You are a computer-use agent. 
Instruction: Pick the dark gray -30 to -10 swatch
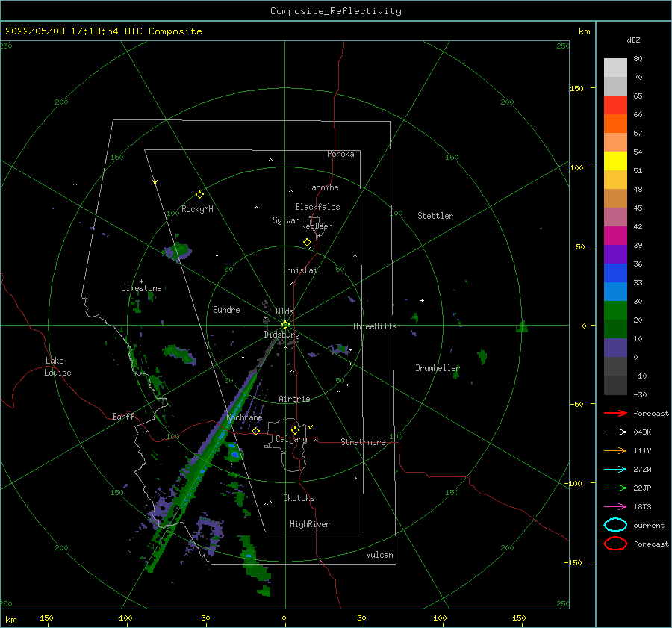click(615, 385)
